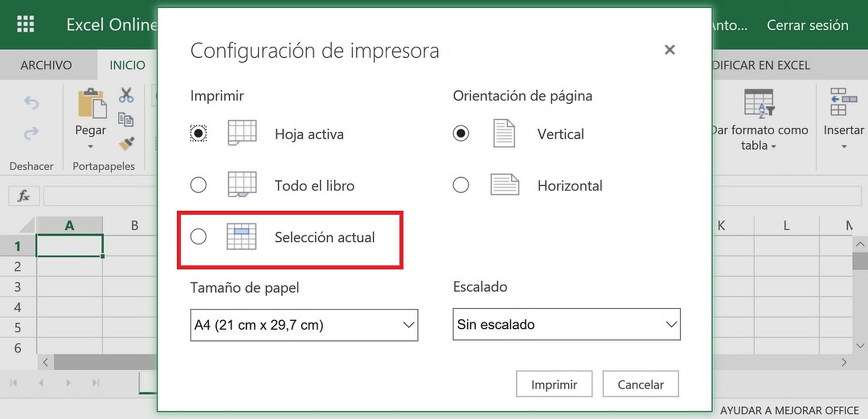The image size is (868, 419).
Task: Click the fx insert function icon
Action: (x=23, y=196)
